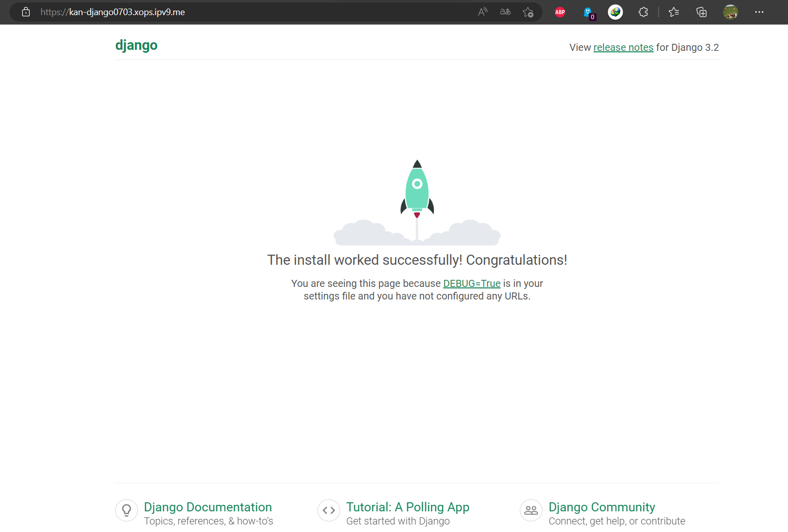Add this page to favorites
This screenshot has width=788, height=532.
528,12
